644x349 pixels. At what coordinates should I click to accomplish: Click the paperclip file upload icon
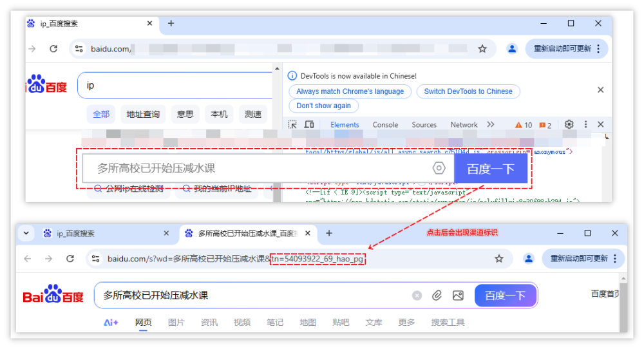(437, 296)
